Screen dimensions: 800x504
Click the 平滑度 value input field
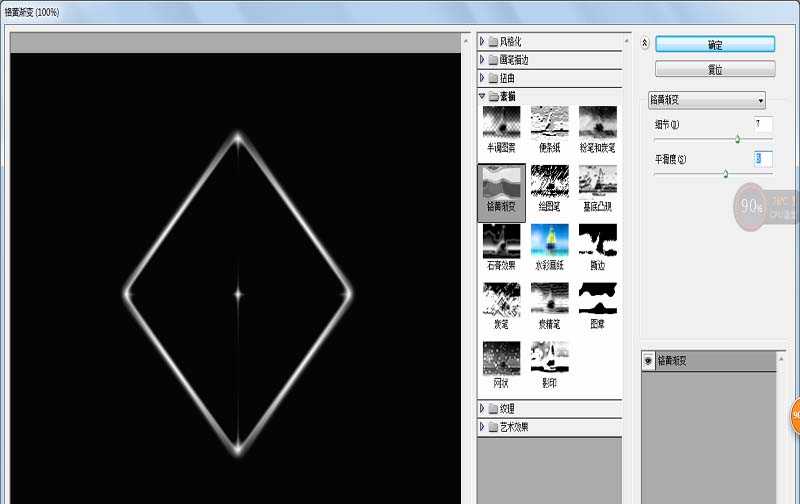tap(763, 159)
